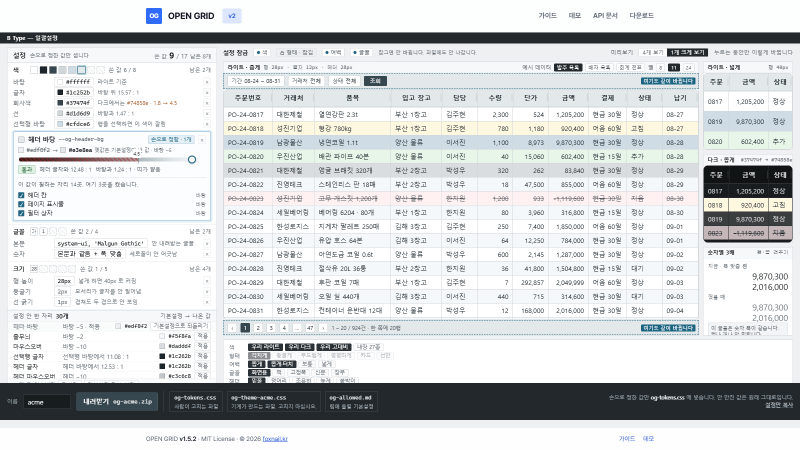Screen dimensions: 800x450
Task: Select the 우리 고대비 preset chip
Action: coord(333,347)
